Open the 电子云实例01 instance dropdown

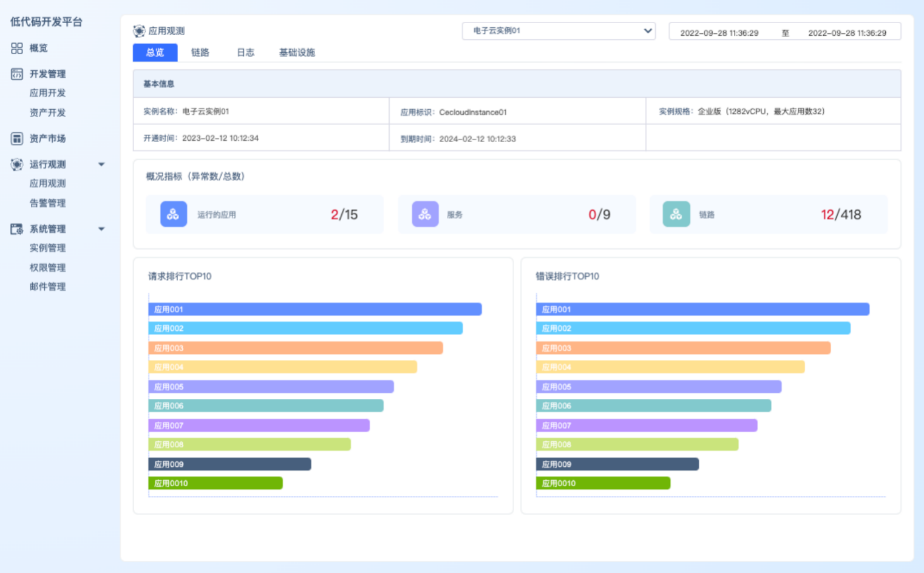click(559, 31)
